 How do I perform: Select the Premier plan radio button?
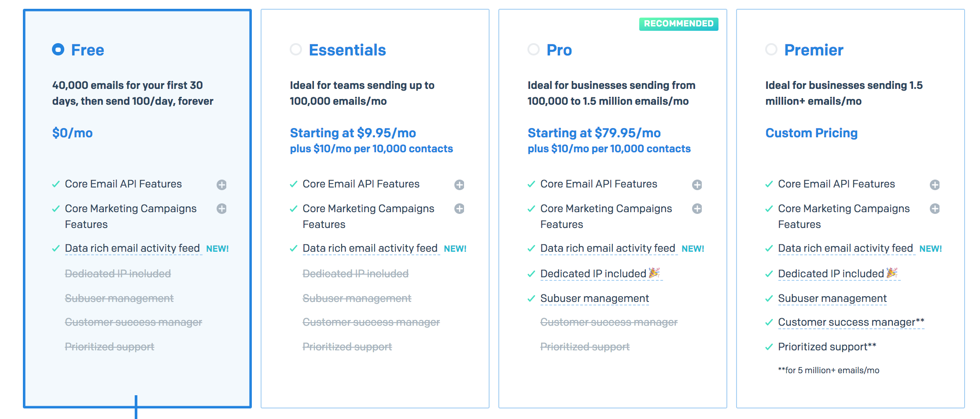pos(771,49)
